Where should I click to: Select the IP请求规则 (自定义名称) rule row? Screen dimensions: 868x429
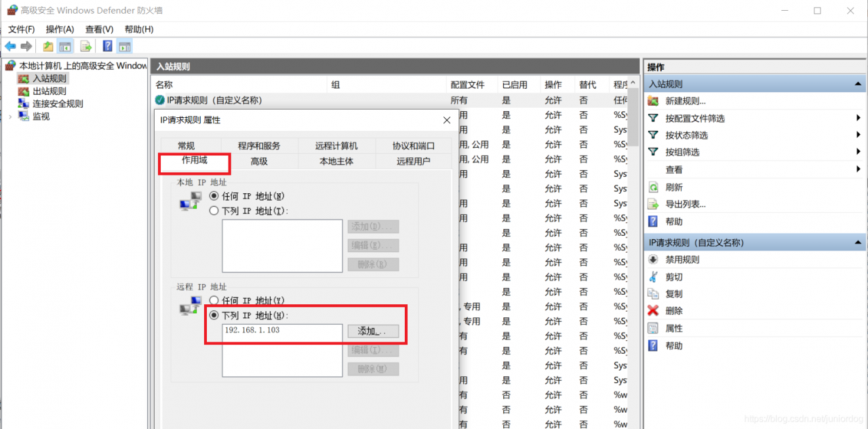tap(391, 100)
